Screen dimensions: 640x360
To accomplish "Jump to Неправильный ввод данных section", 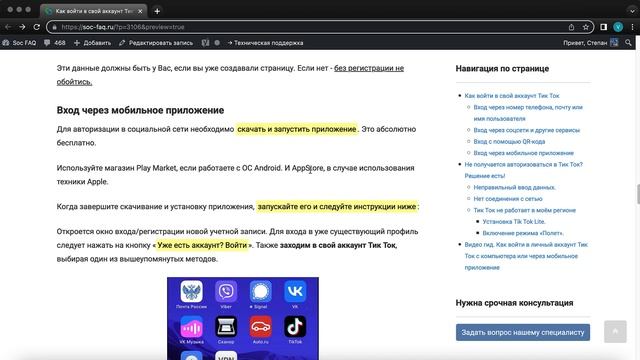I will click(x=514, y=187).
